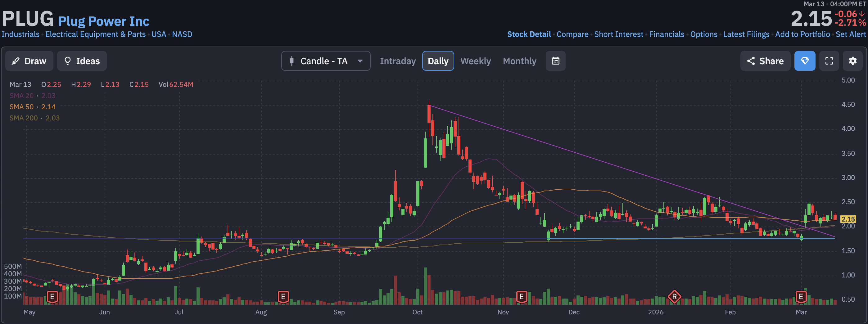Add PLUG to Portfolio

[x=802, y=34]
